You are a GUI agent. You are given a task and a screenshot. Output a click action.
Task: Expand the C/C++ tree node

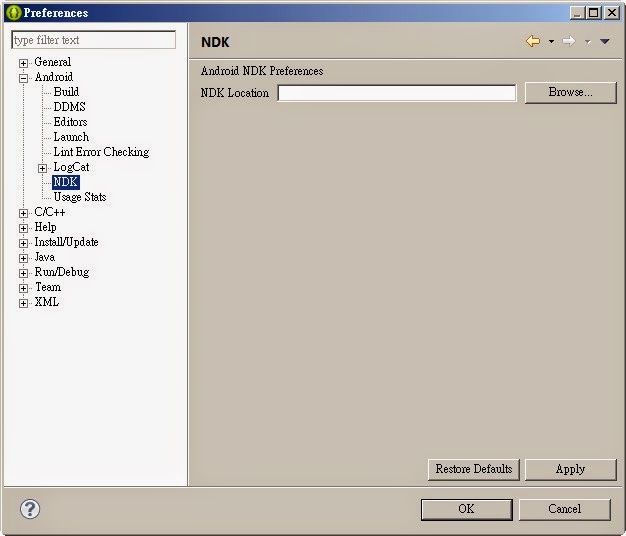[23, 214]
